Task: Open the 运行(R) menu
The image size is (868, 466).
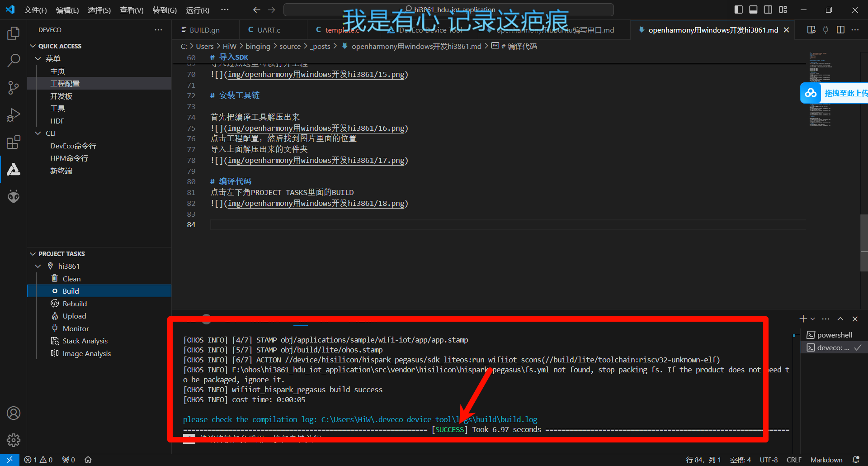Action: tap(197, 10)
